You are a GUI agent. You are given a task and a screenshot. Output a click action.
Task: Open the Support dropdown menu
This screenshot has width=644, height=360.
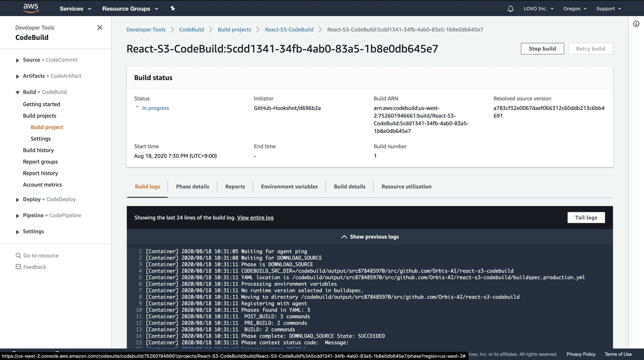tap(609, 9)
